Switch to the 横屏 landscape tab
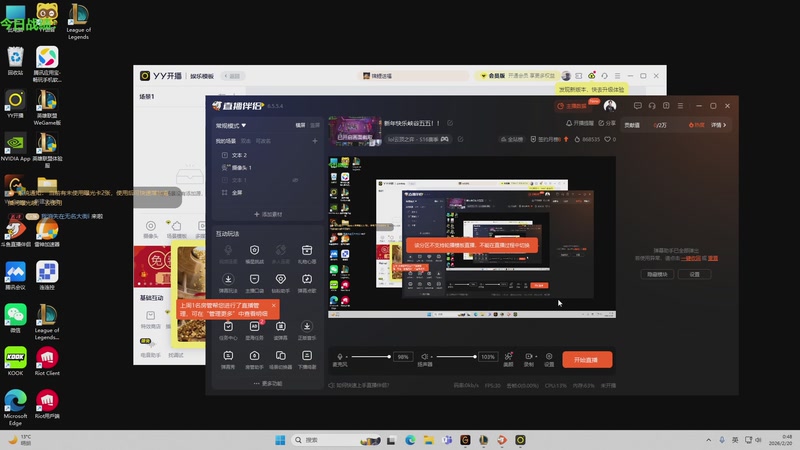 point(301,125)
